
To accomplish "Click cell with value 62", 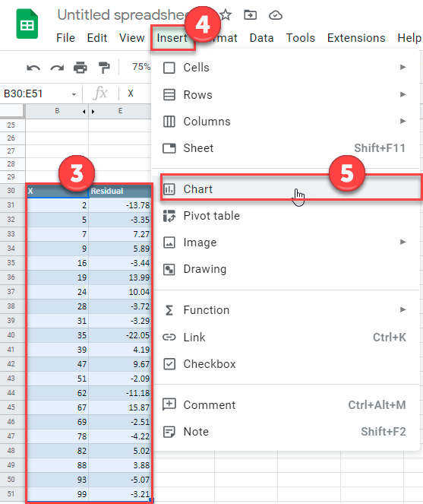I will [x=57, y=393].
